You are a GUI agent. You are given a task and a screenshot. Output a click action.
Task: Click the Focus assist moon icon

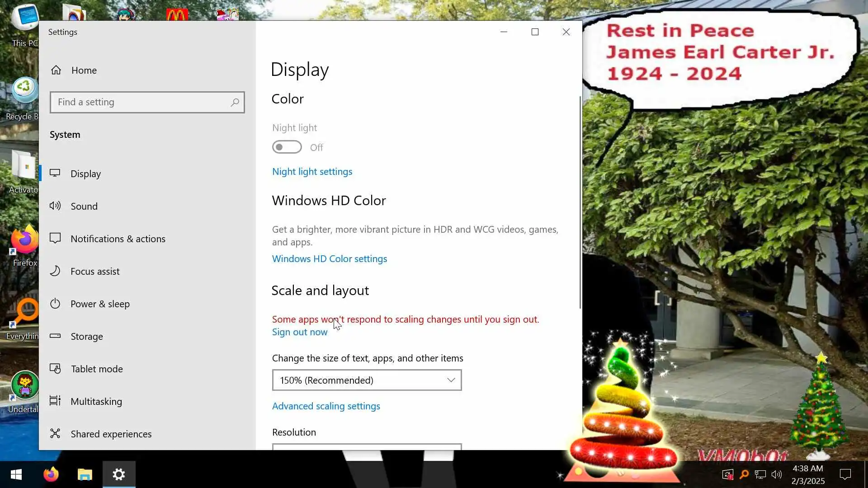[55, 271]
